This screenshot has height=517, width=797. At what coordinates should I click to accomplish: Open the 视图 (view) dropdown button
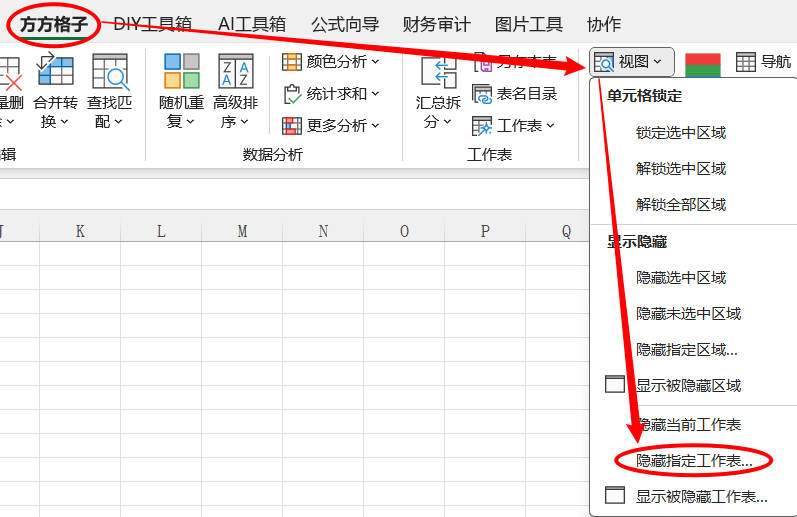pos(631,62)
